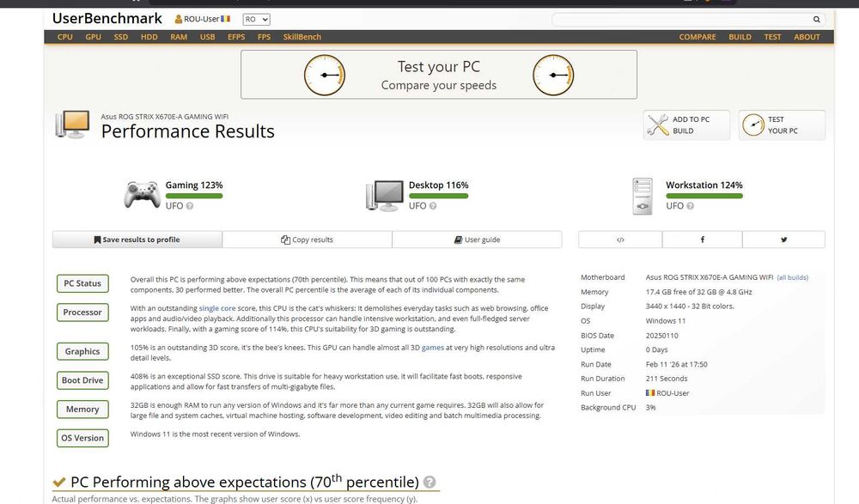
Task: Click the Run Duration value 211 Seconds
Action: click(667, 379)
